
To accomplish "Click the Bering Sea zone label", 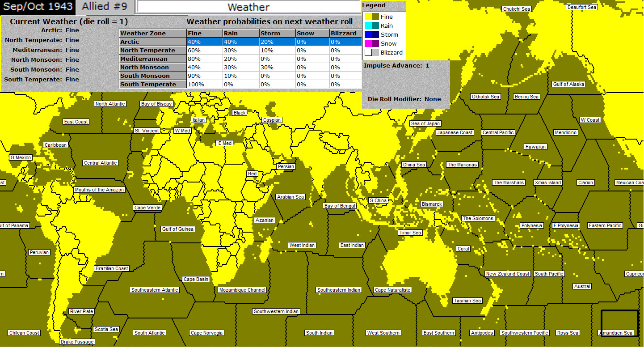I will pos(526,97).
